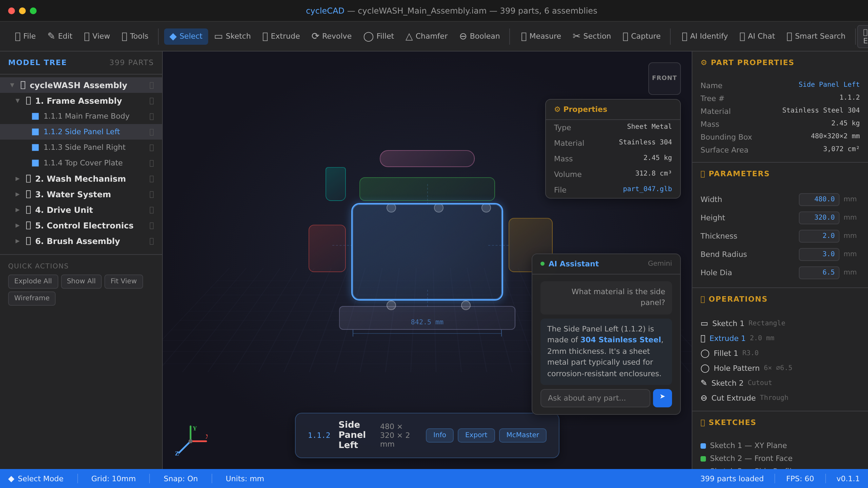Choose the Section tool
The width and height of the screenshot is (868, 488).
(592, 36)
